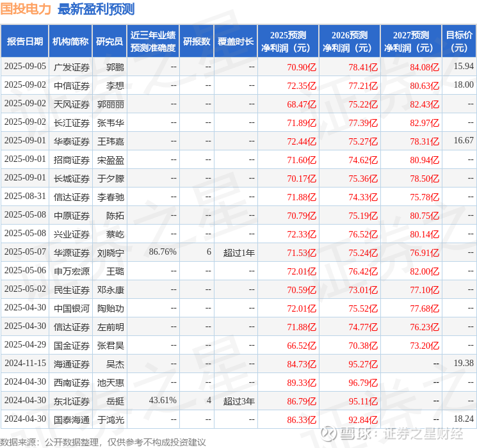Screen dimensions: 477x448
Task: Select the 华泰证券 institution cell
Action: [72, 141]
